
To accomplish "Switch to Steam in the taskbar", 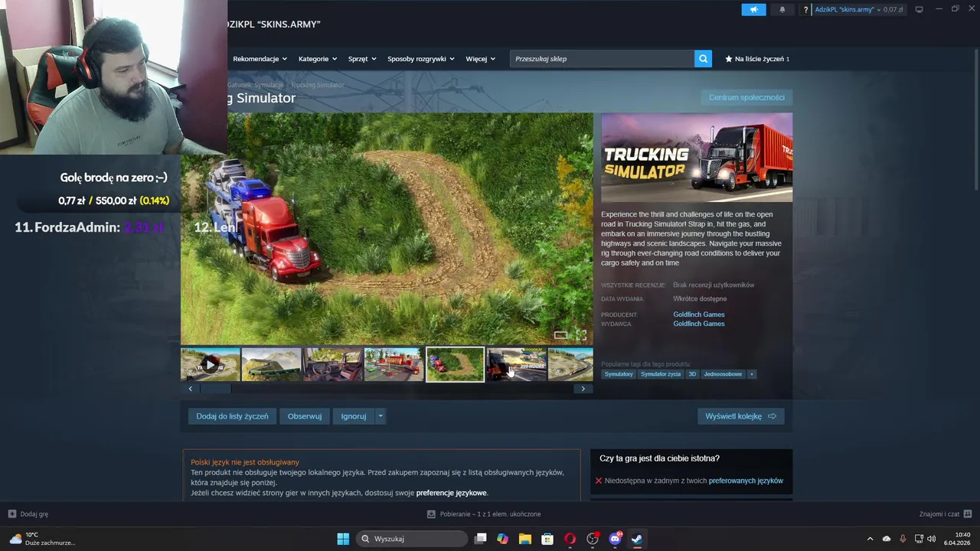I will click(637, 539).
